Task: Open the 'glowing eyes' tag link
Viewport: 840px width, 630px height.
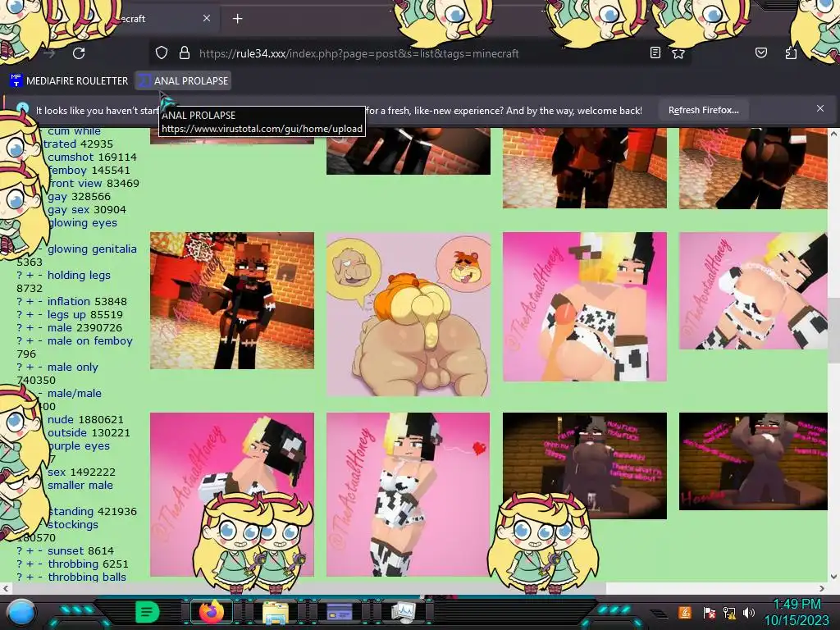Action: (83, 223)
